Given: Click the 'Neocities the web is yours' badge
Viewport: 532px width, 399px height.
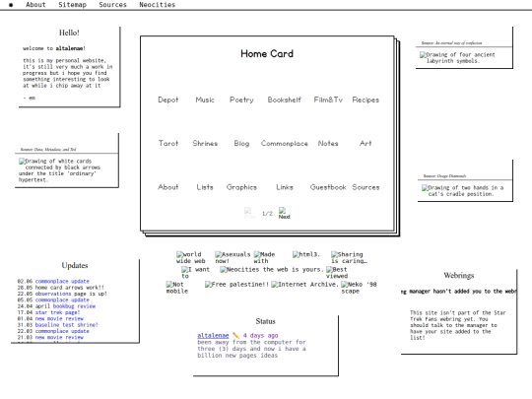Looking at the screenshot, I should click(272, 270).
